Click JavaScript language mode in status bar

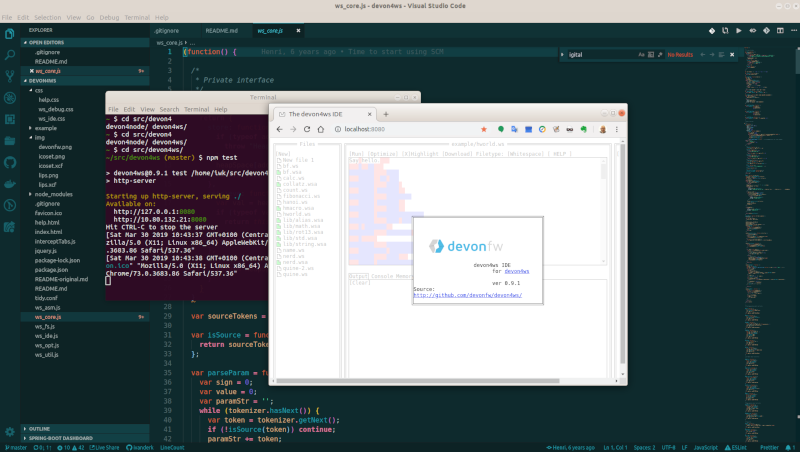(706, 448)
